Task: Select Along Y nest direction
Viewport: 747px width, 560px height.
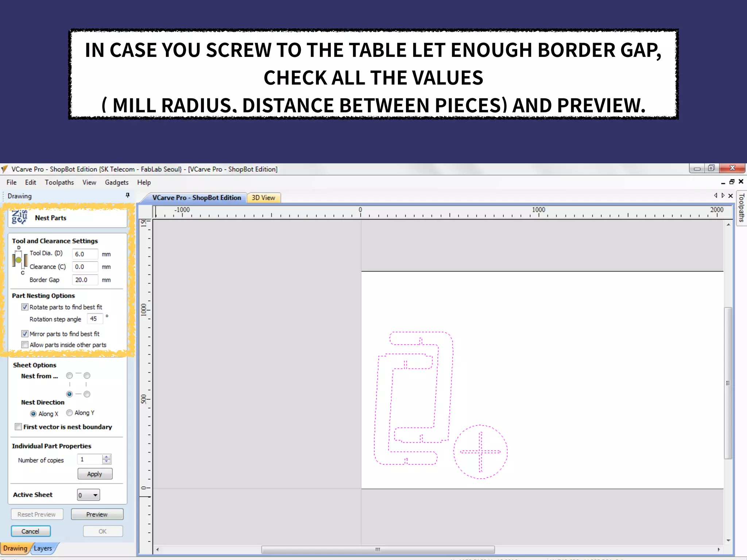Action: (69, 413)
